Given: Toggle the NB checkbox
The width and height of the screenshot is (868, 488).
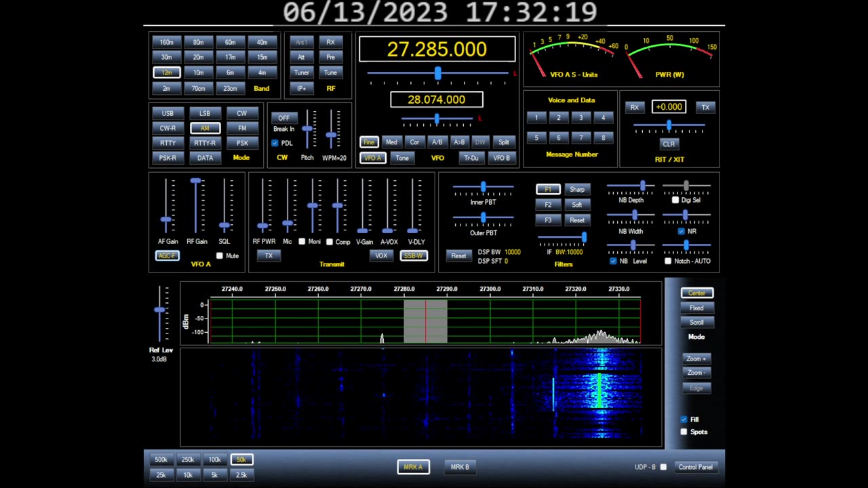Looking at the screenshot, I should click(x=614, y=261).
